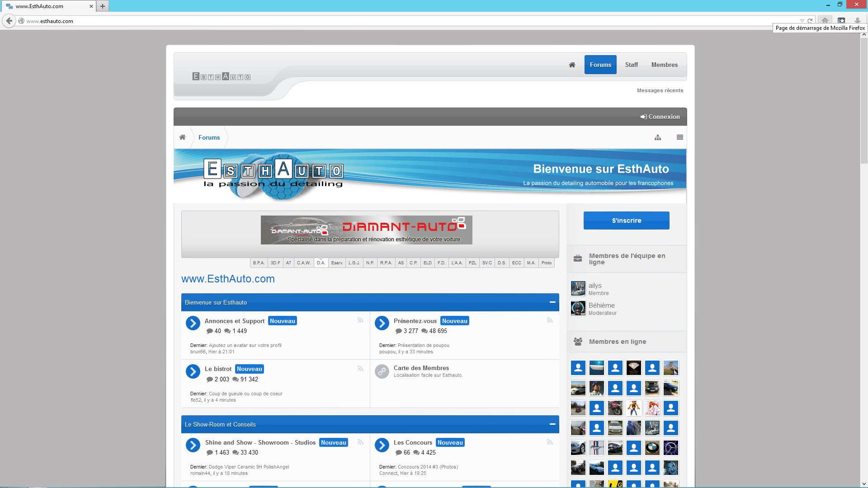Click the Shine and Show forum arrow icon
Image resolution: width=868 pixels, height=488 pixels.
pos(193,445)
